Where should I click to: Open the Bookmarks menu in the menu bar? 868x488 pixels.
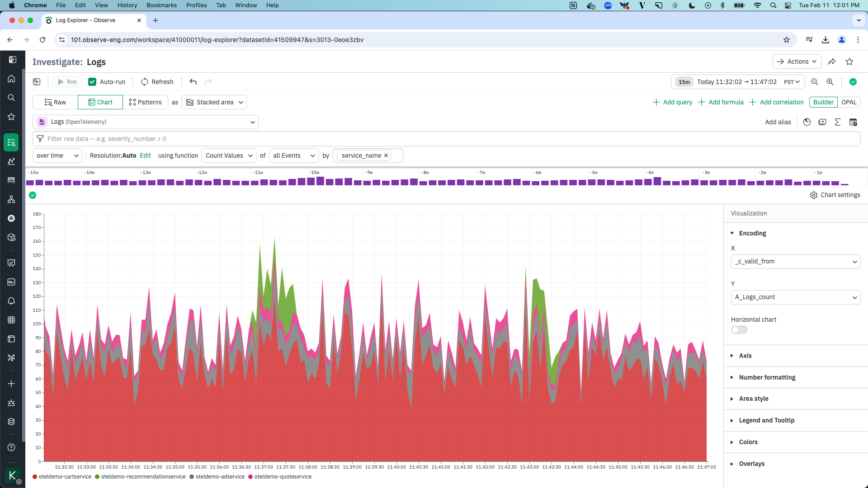(161, 5)
